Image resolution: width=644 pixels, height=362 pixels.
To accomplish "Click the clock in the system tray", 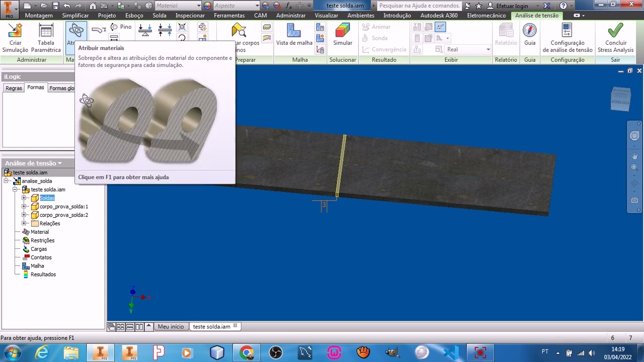I will pyautogui.click(x=618, y=353).
